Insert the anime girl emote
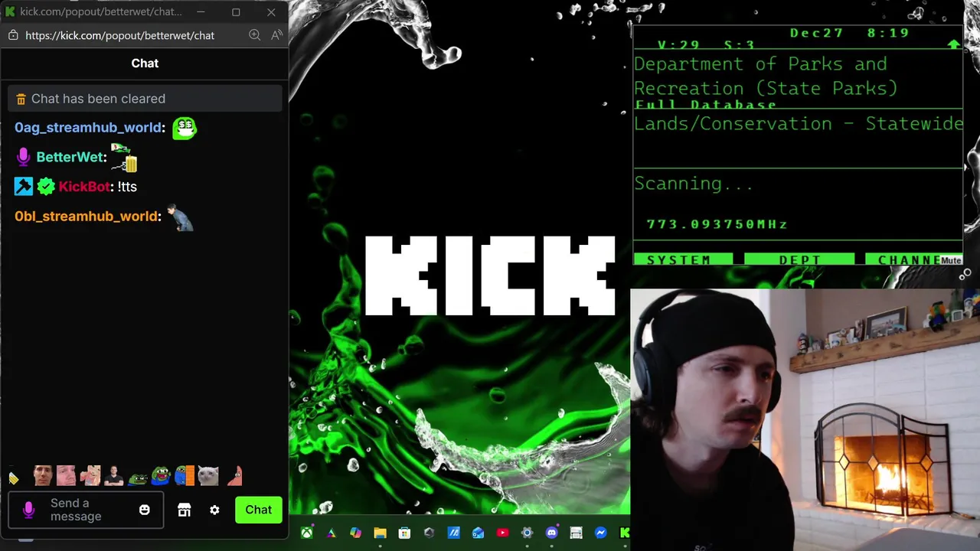 tap(90, 476)
